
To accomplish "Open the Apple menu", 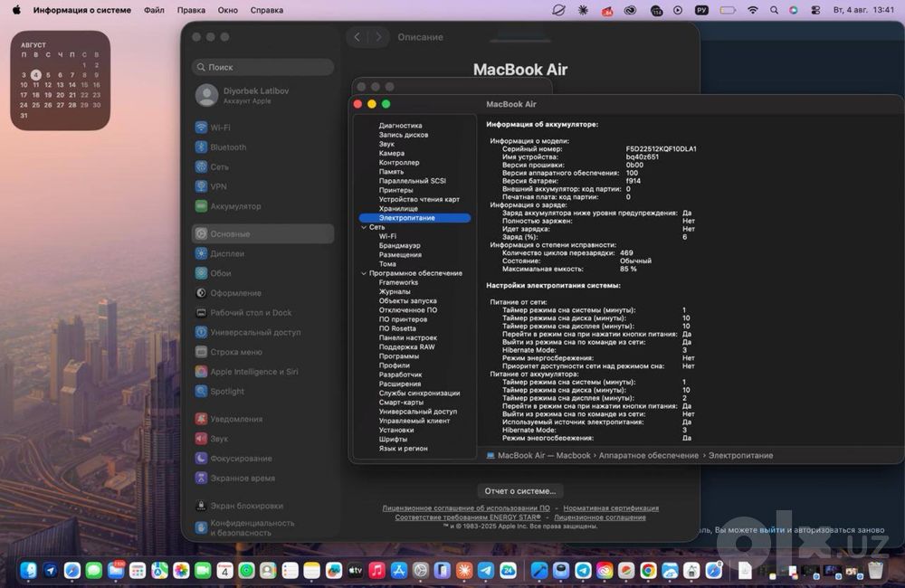I will click(16, 10).
